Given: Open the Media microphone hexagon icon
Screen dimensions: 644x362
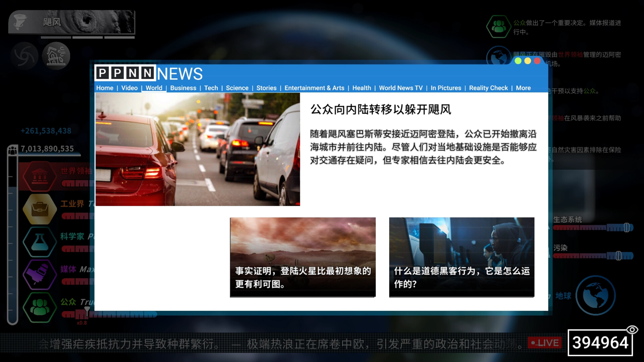Looking at the screenshot, I should point(40,275).
